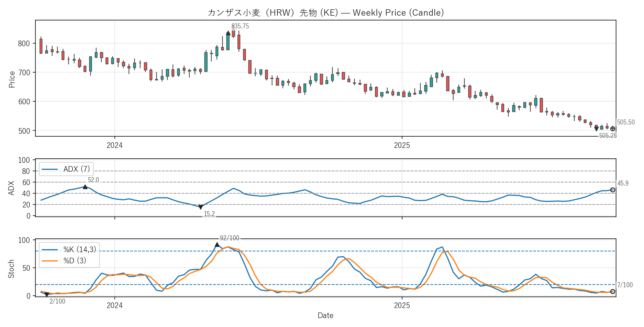Viewport: 644px width, 327px height.
Task: Select the ADX trough marker at 15.2
Action: [x=201, y=207]
